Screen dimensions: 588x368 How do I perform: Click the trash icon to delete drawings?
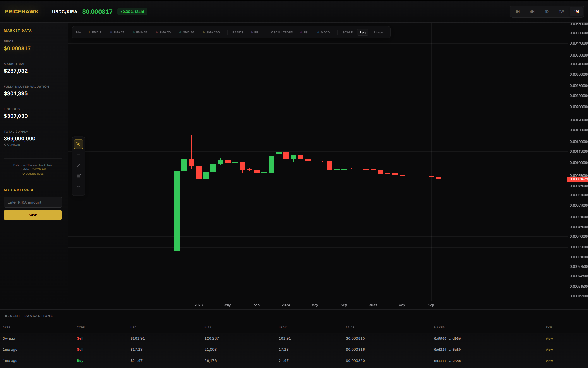tap(78, 188)
